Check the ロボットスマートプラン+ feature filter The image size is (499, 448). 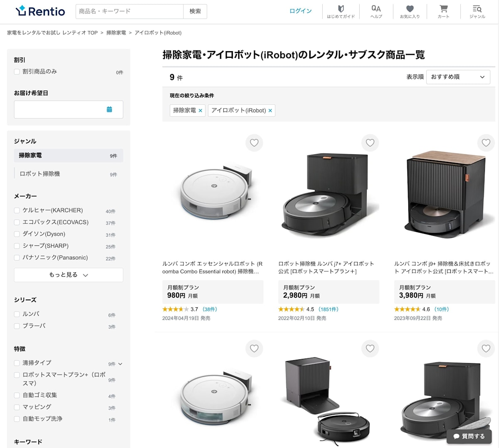tap(17, 375)
